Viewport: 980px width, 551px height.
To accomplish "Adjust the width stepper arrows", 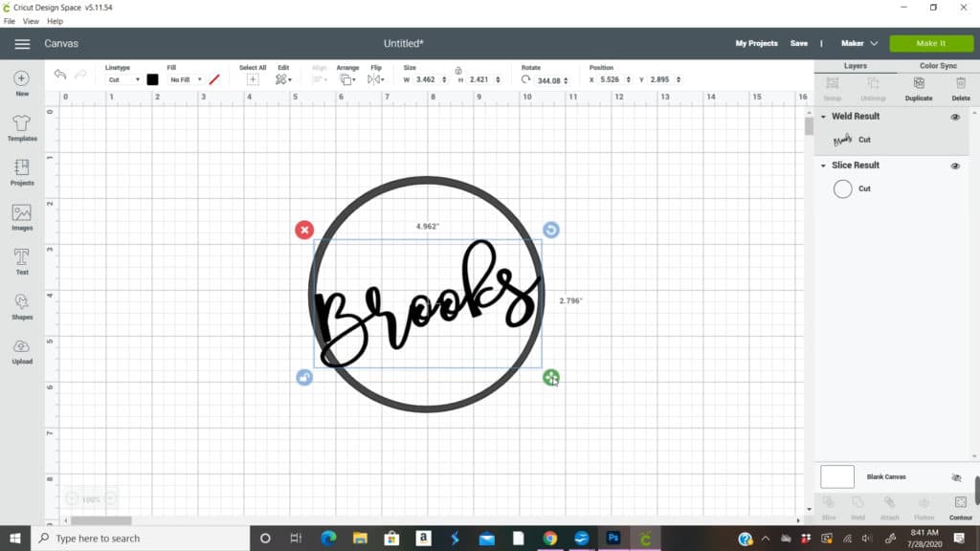I will pos(444,80).
